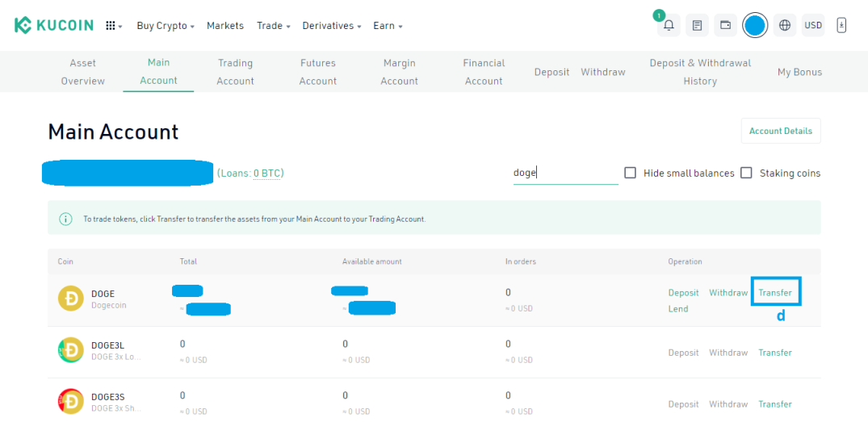Click the Main Account page heading
The height and width of the screenshot is (422, 868).
(x=113, y=132)
